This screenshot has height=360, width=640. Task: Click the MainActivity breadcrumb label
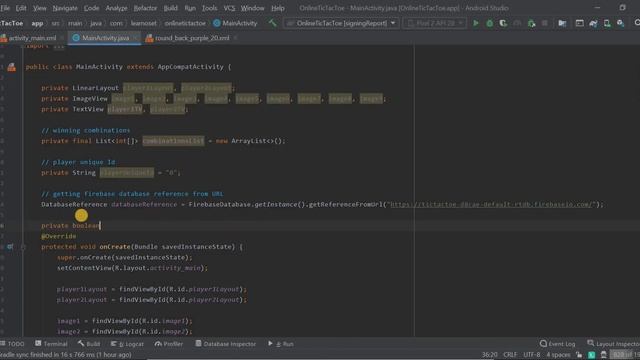point(240,23)
